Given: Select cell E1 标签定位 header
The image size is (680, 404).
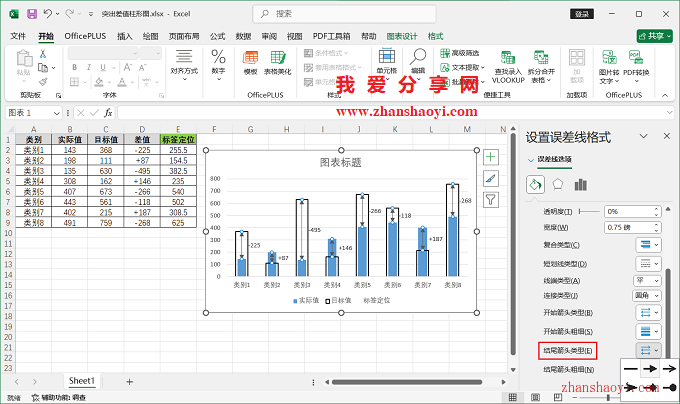Looking at the screenshot, I should click(178, 140).
